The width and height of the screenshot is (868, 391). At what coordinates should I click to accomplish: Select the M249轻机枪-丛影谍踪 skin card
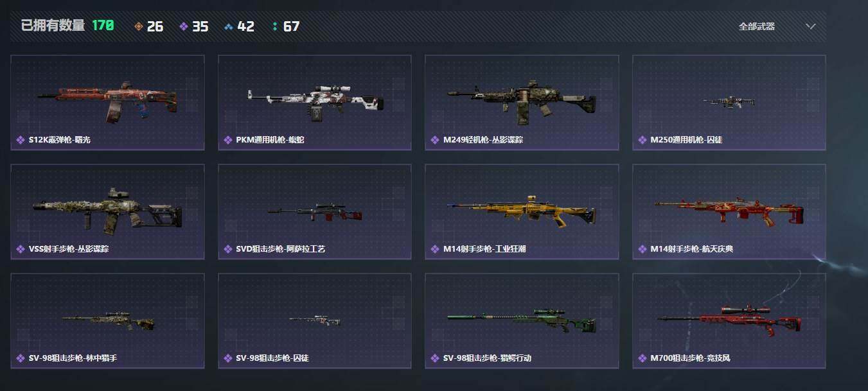tap(522, 103)
